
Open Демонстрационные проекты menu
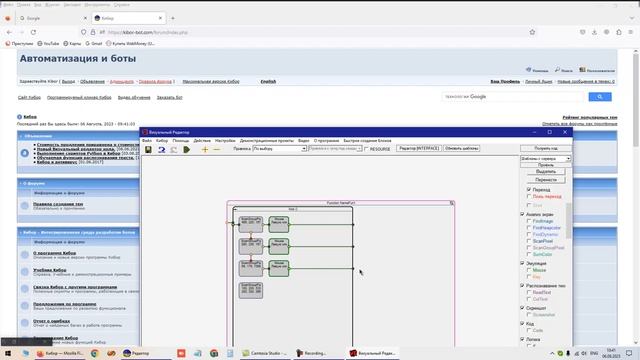point(267,140)
